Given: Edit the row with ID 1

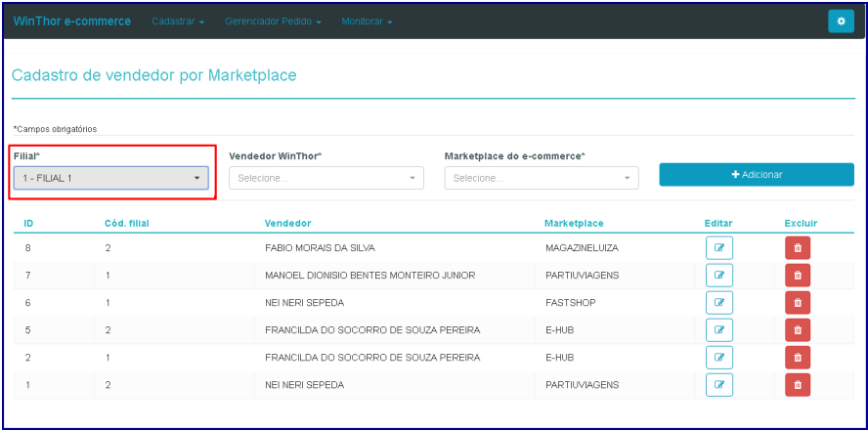Looking at the screenshot, I should (x=719, y=385).
